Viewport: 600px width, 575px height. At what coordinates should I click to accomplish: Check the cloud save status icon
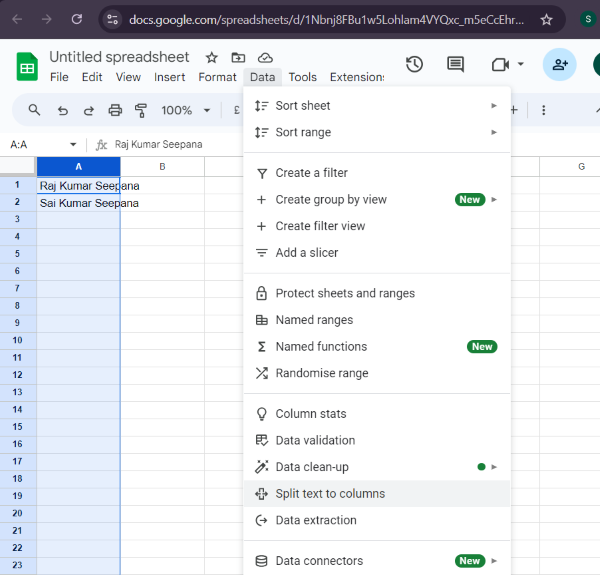point(265,58)
